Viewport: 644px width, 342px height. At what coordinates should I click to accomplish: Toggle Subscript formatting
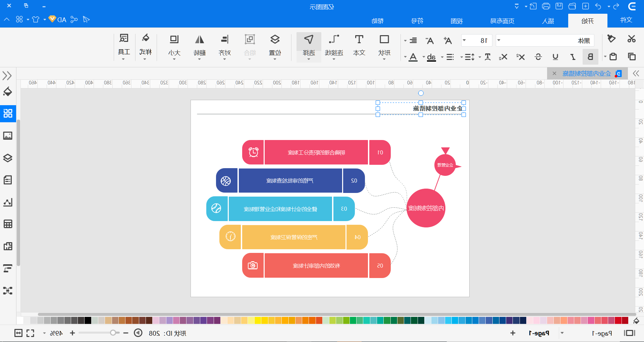click(x=503, y=57)
